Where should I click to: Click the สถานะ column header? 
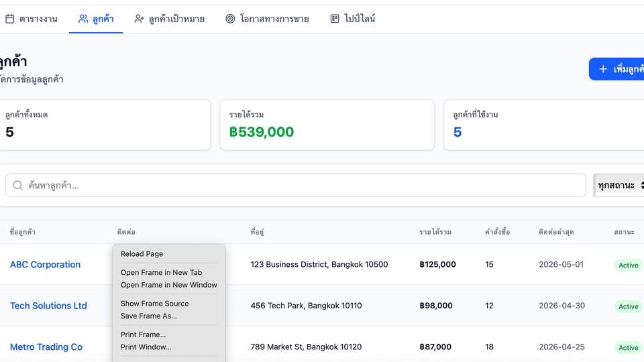pos(625,232)
